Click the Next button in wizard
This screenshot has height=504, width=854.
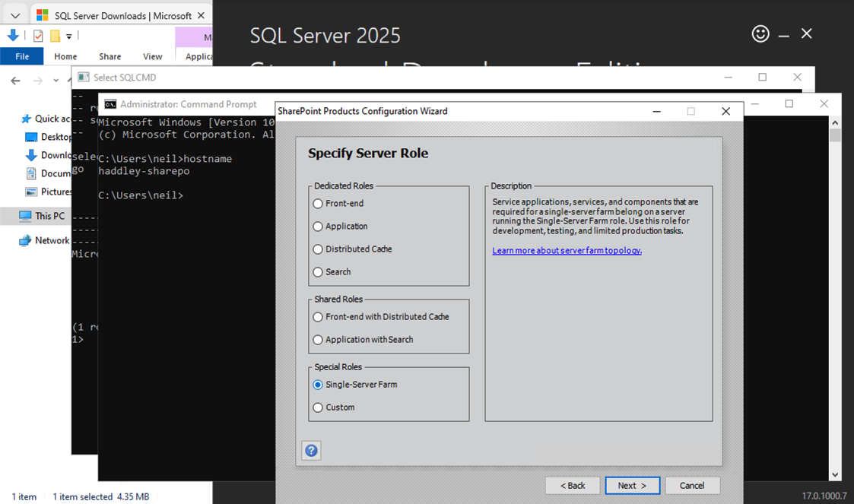pos(633,486)
